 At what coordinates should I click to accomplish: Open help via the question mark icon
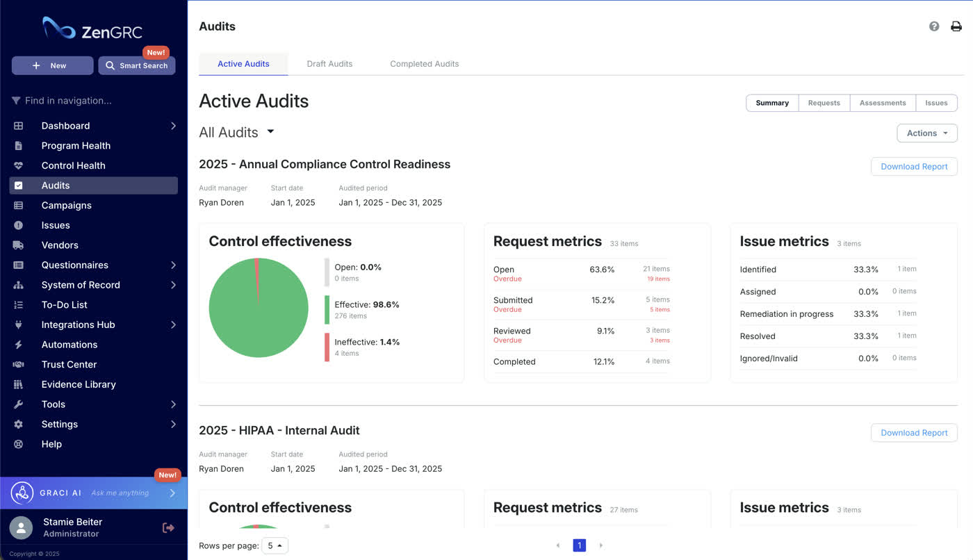[934, 26]
